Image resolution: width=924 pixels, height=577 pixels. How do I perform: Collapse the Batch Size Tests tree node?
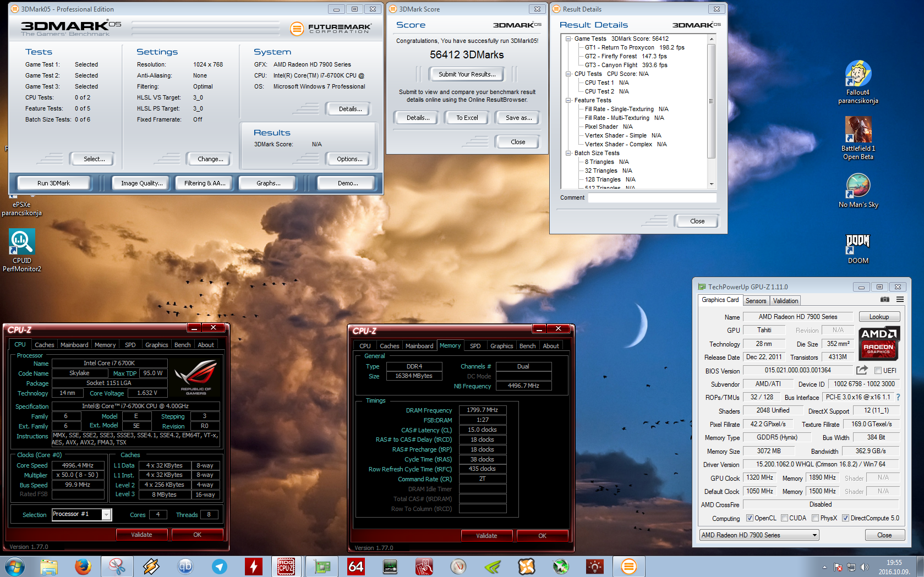pyautogui.click(x=568, y=153)
